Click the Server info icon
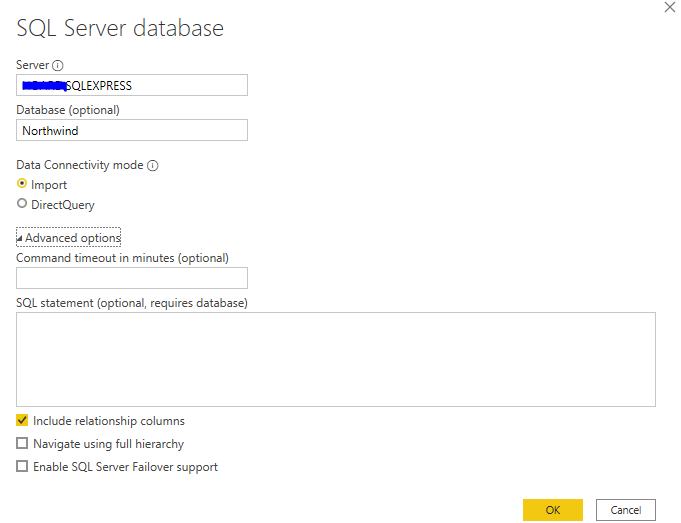Viewport: 681px width, 523px height. tap(58, 66)
